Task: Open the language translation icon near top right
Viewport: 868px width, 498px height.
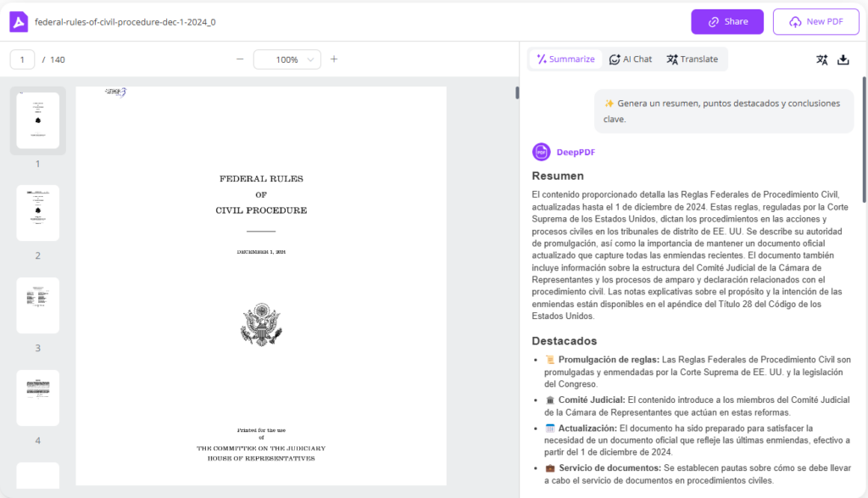Action: (x=821, y=59)
